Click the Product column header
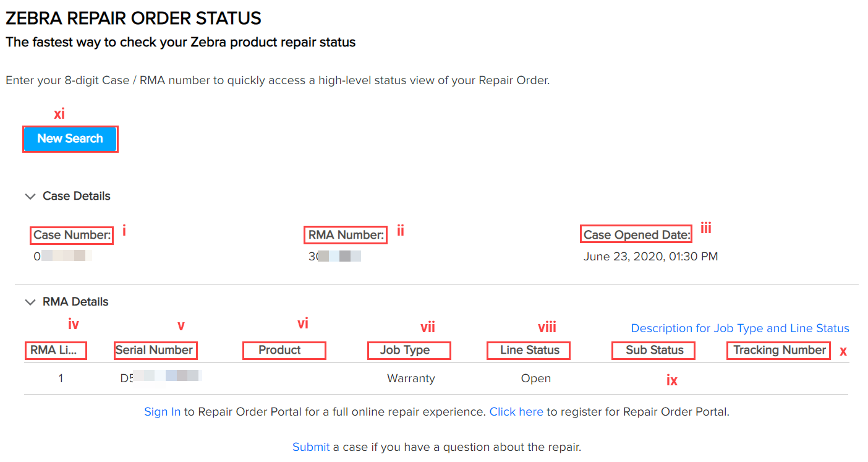Screen dimensions: 868x462 [x=284, y=350]
